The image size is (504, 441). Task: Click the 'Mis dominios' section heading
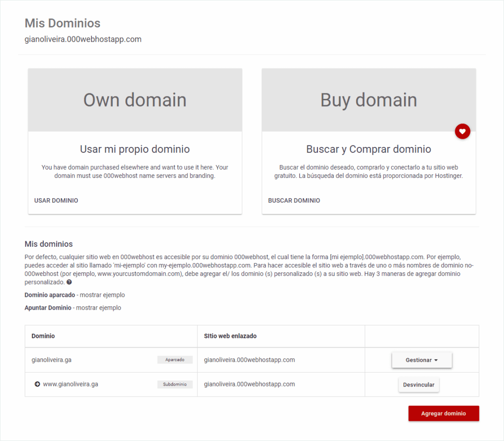49,244
